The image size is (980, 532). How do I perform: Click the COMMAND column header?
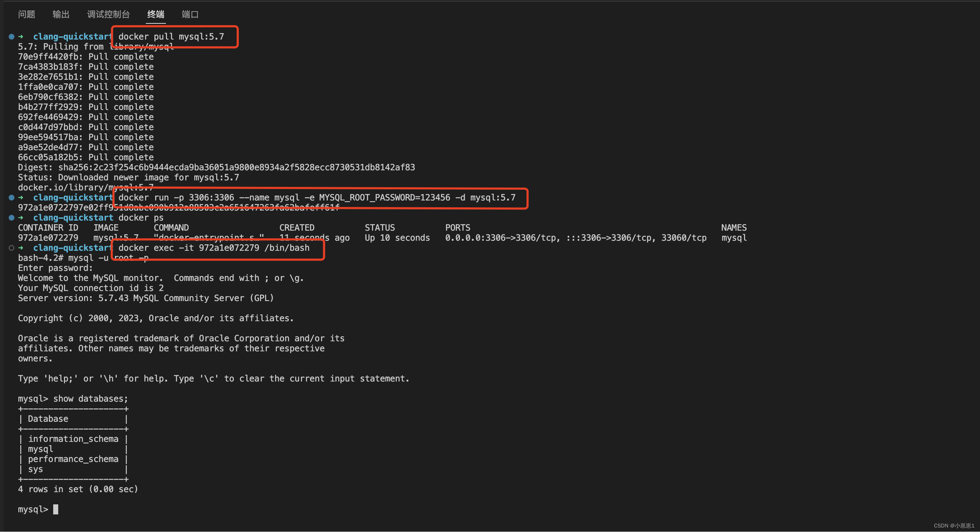[x=171, y=228]
